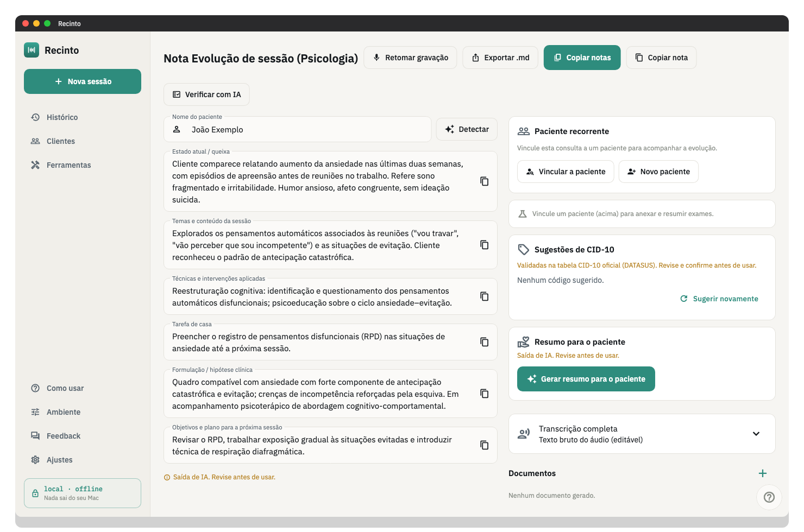Copy the Objetivos e plano section
Viewport: 804px width, 532px height.
484,445
